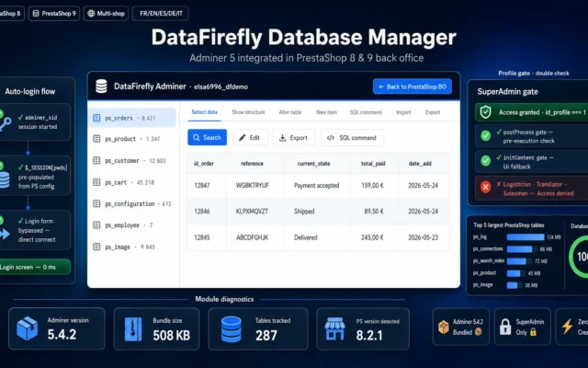Click the database icon in PrestaShop 9 tag
This screenshot has width=588, height=368.
pos(36,14)
